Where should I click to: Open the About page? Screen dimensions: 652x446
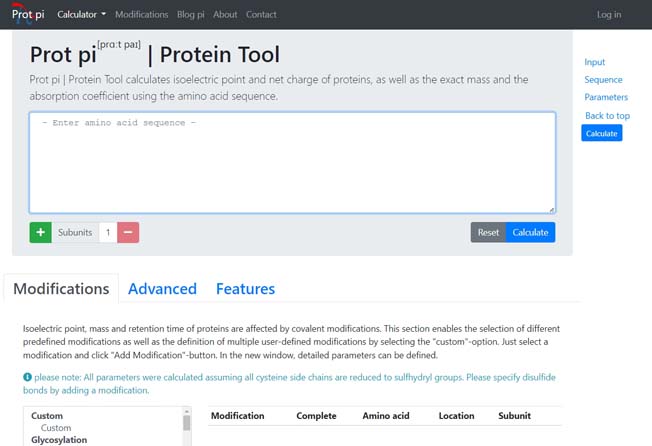pyautogui.click(x=225, y=15)
